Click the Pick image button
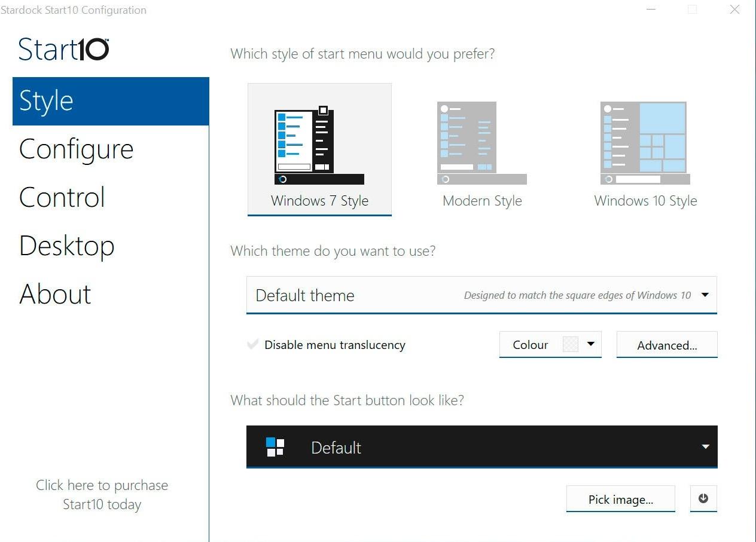This screenshot has width=756, height=542. (620, 499)
